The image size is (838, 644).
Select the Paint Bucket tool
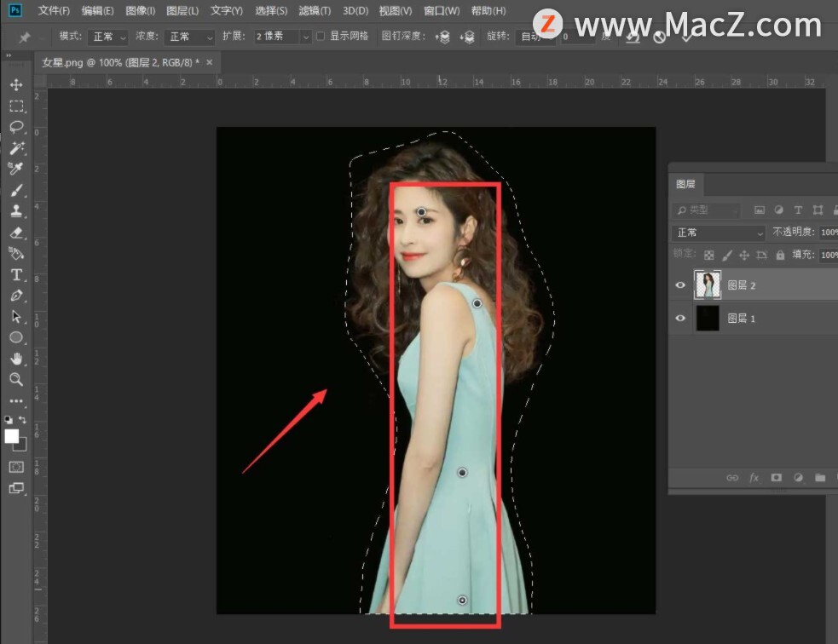[16, 253]
